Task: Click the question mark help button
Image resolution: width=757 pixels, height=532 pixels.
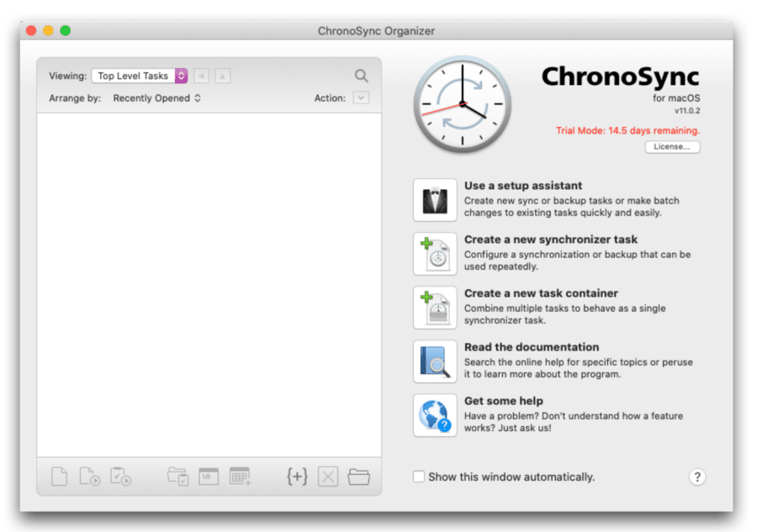Action: click(x=697, y=477)
